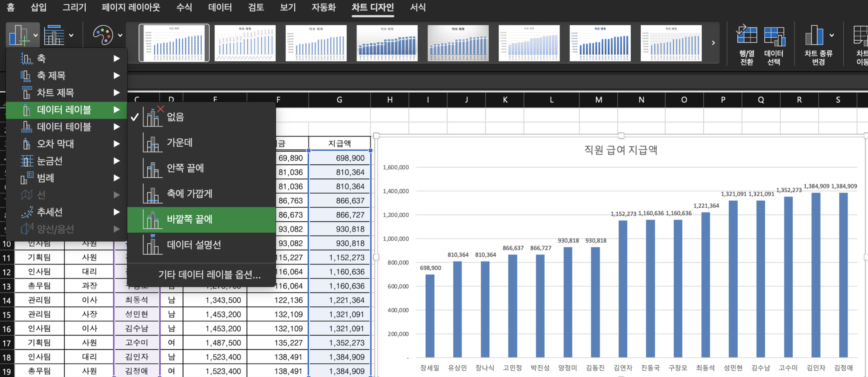Select the checked 없음 label option
The height and width of the screenshot is (377, 868).
click(x=175, y=117)
